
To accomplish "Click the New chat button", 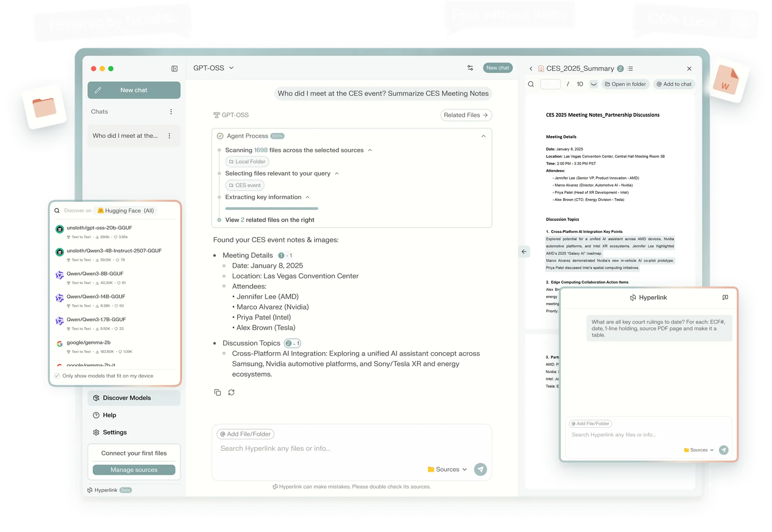I will [x=134, y=90].
